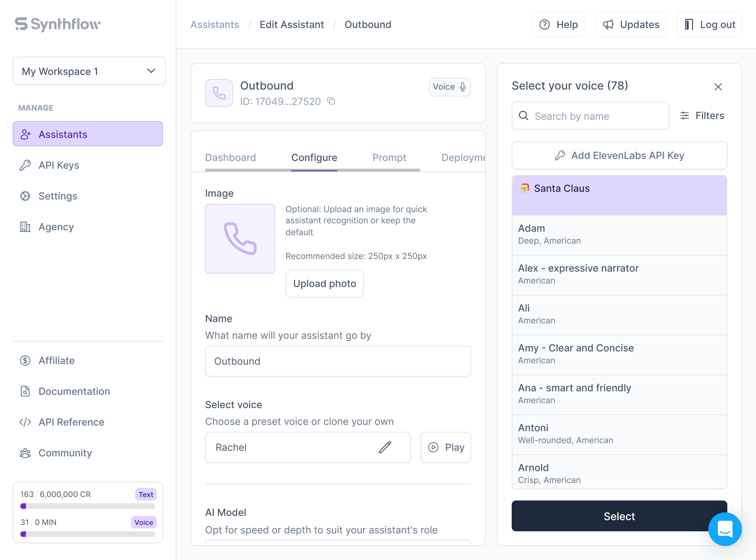Screen dimensions: 756x560
Task: Play the Rachel voice preview
Action: point(446,447)
